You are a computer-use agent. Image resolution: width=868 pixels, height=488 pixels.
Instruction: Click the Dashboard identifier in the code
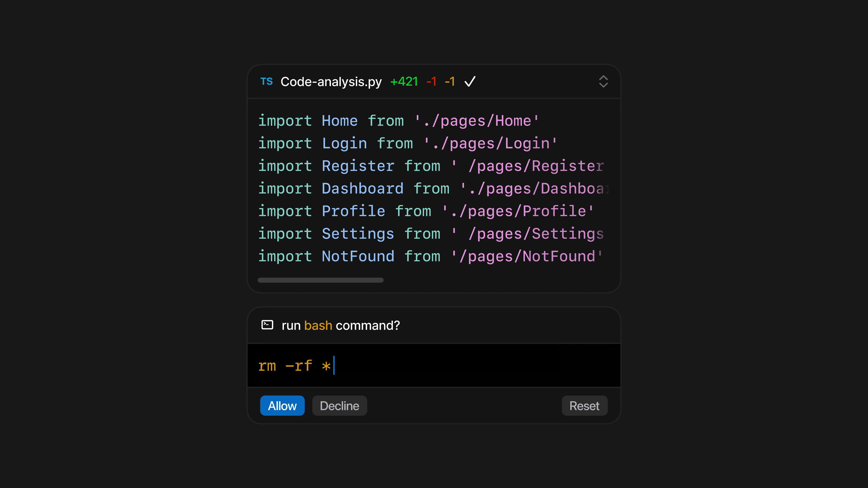363,189
